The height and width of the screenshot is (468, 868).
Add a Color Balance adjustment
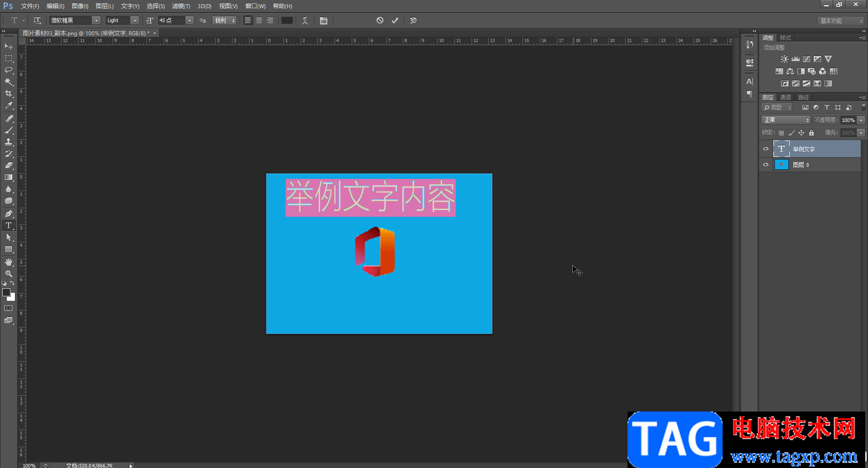(x=790, y=71)
